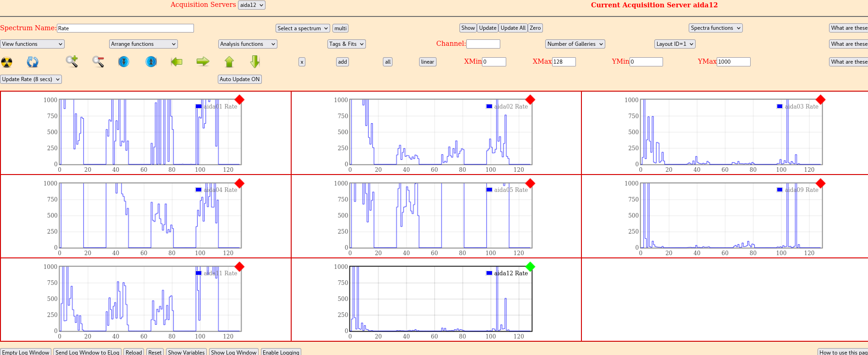Click the green right arrow icon
Viewport: 868px width, 355px height.
(x=203, y=62)
